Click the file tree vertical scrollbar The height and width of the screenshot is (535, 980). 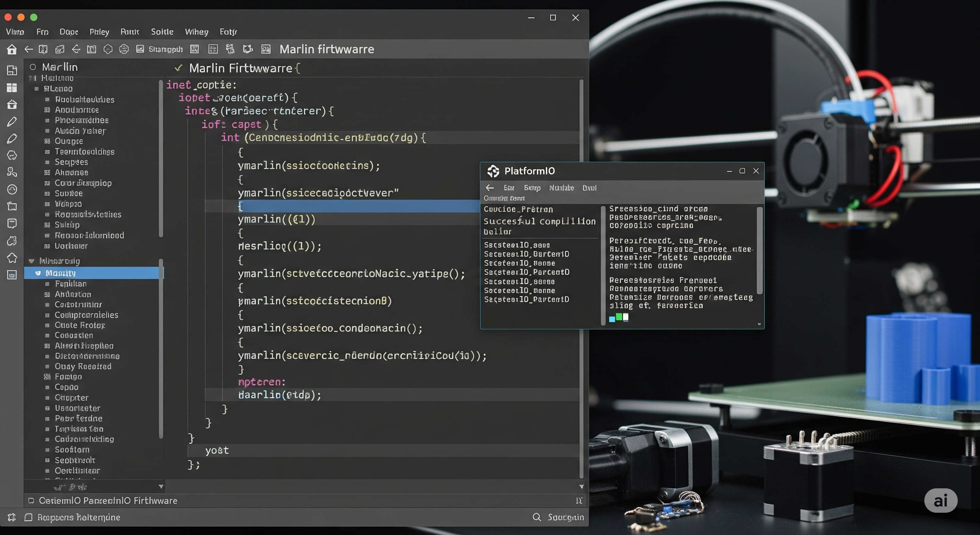pyautogui.click(x=161, y=158)
